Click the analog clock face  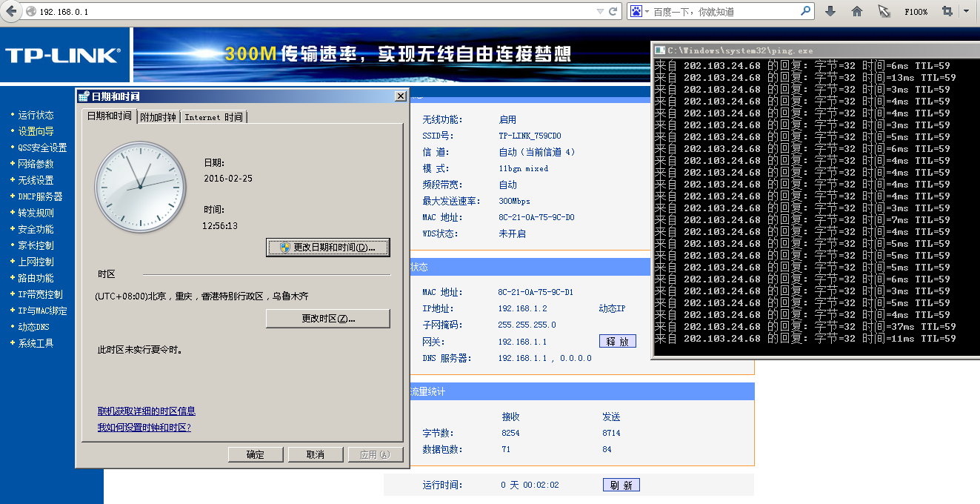[x=140, y=187]
